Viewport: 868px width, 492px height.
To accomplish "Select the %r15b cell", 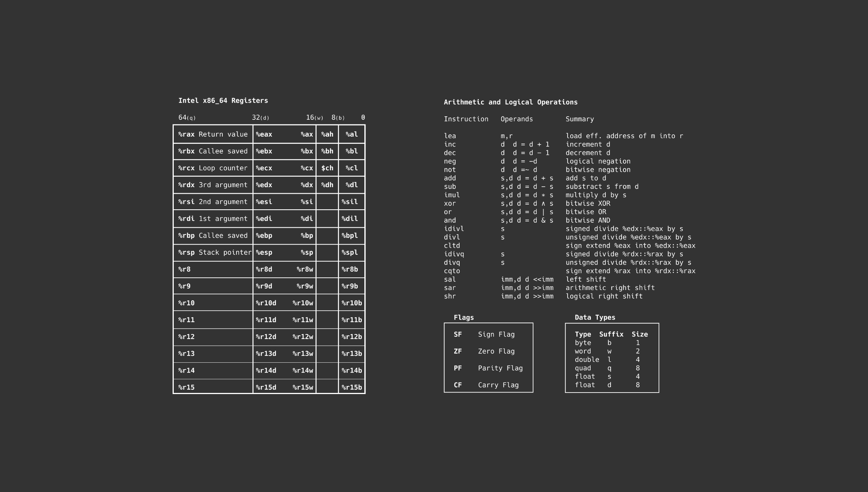I will coord(351,387).
